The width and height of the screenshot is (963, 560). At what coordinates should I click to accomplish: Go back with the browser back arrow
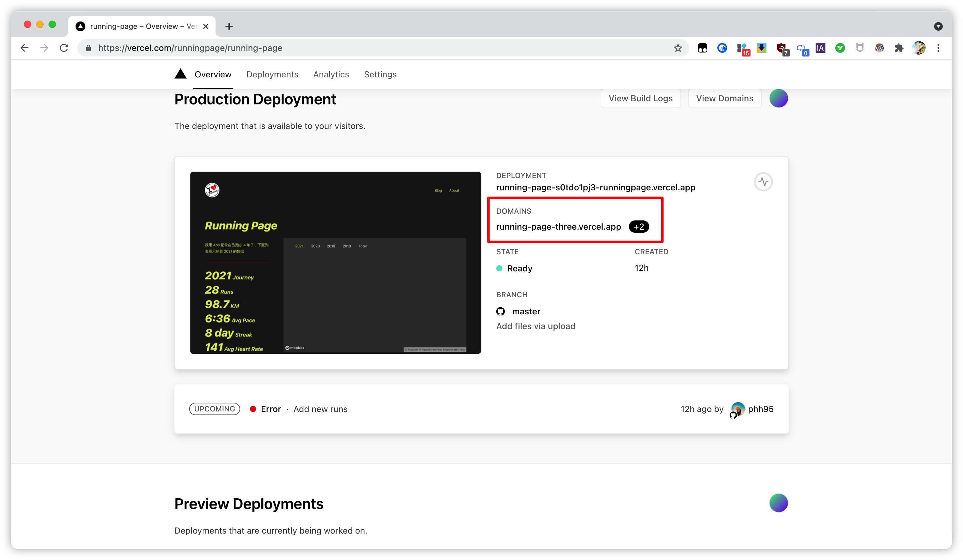tap(25, 48)
